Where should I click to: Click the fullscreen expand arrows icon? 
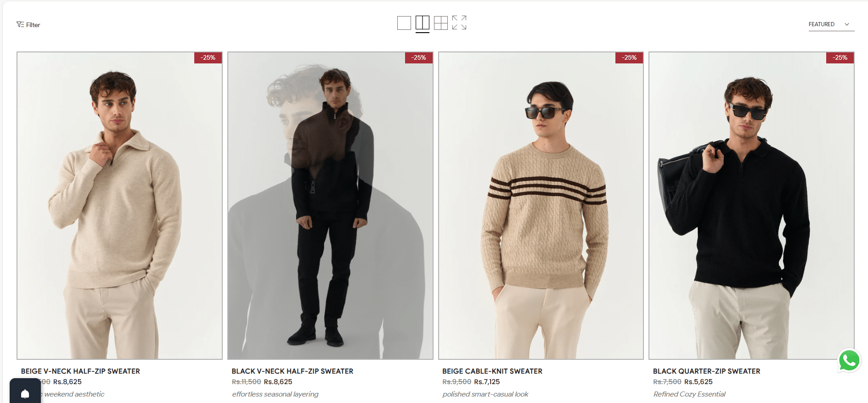click(459, 23)
